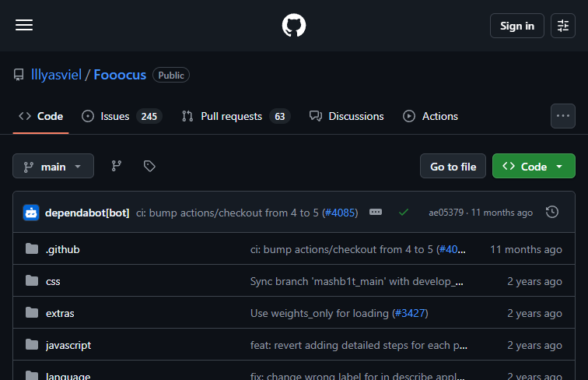
Task: Open the hamburger navigation menu
Action: (x=24, y=25)
